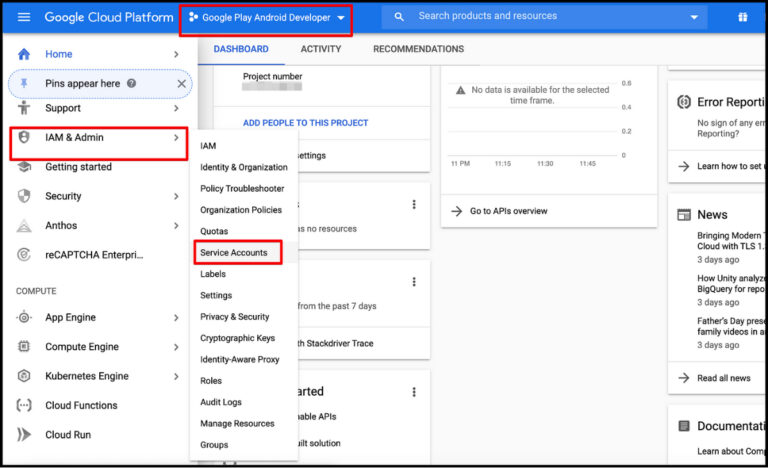Viewport: 768px width, 468px height.
Task: Click the Google Cloud Platform logo text
Action: pos(109,17)
